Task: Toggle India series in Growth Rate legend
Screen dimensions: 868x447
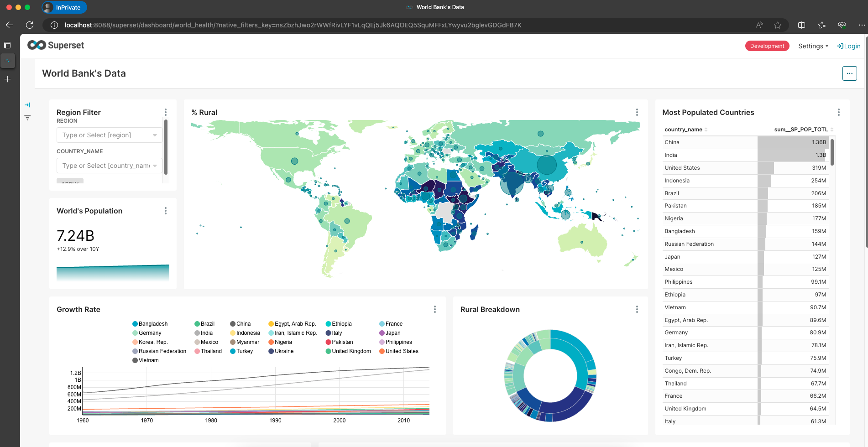Action: coord(206,333)
